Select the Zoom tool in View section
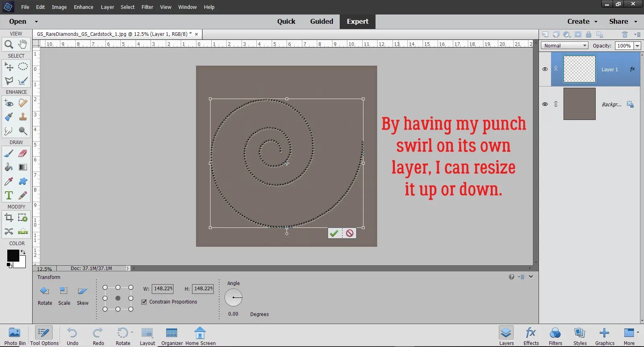The width and height of the screenshot is (644, 347). [8, 44]
